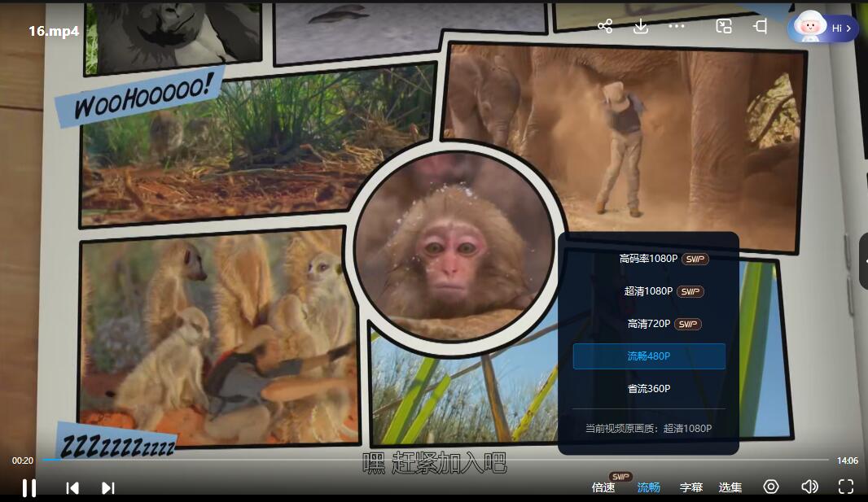
Task: Click the 16.mp4 file title
Action: click(x=54, y=31)
